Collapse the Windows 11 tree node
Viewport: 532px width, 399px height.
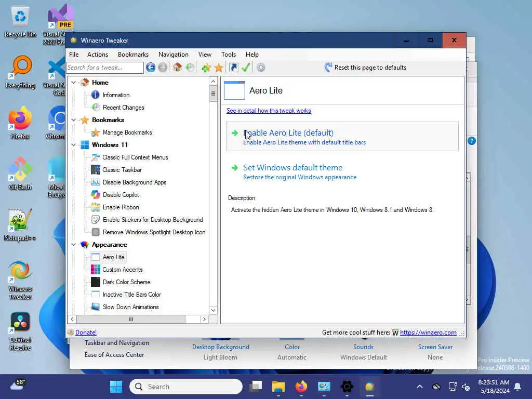pyautogui.click(x=74, y=145)
